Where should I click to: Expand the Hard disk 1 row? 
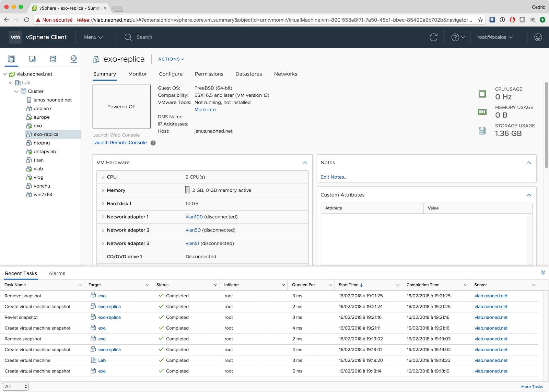(x=103, y=204)
